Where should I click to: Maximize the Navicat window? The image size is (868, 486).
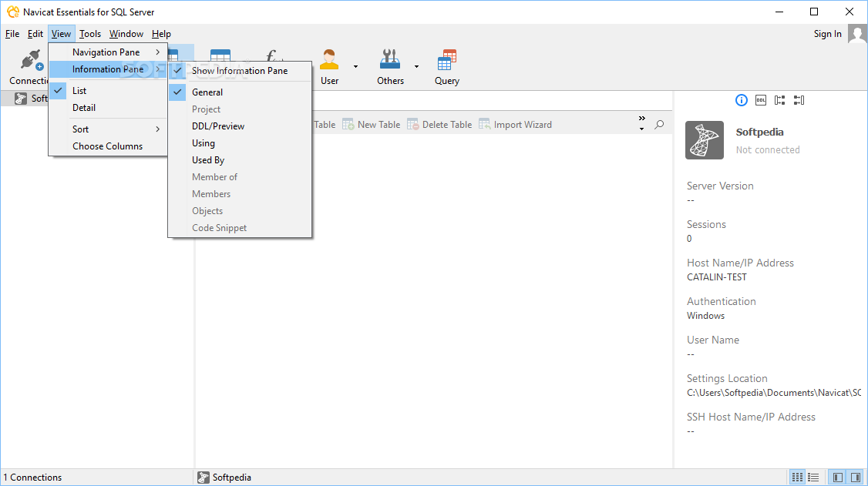pos(814,12)
